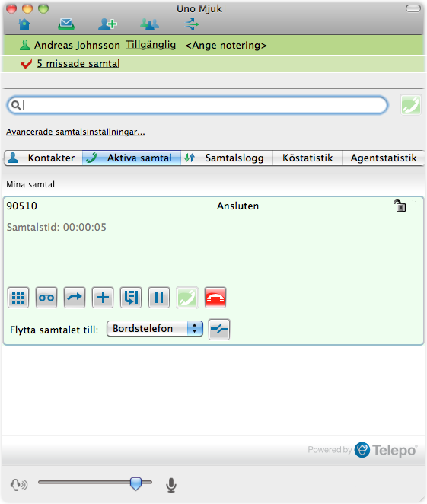
Task: Click the <Ange notering> note field
Action: click(x=226, y=46)
